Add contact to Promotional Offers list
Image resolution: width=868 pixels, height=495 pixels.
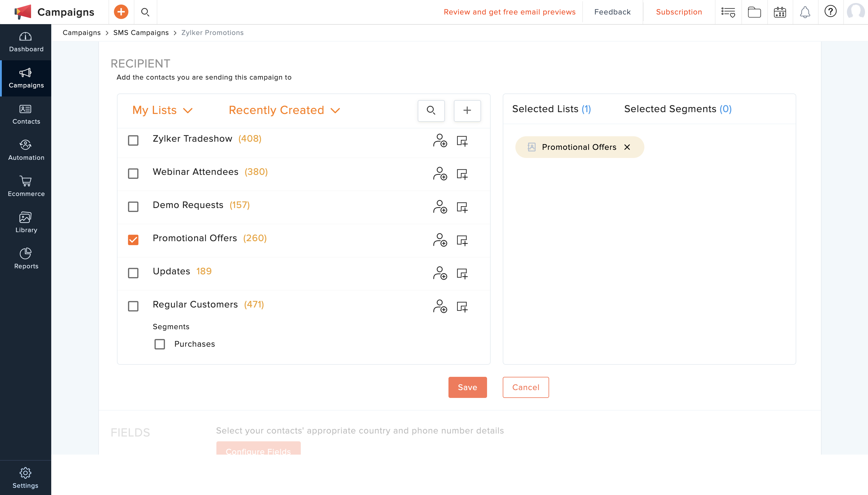point(440,240)
